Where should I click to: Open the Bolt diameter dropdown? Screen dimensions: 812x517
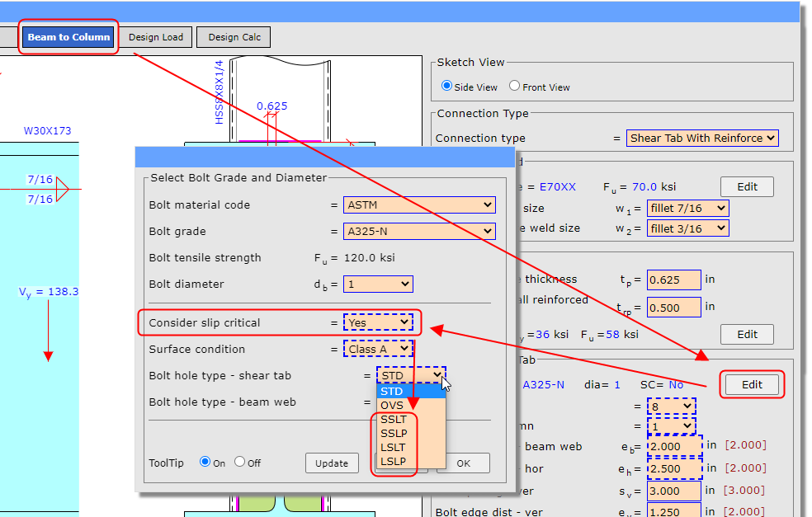tap(378, 284)
